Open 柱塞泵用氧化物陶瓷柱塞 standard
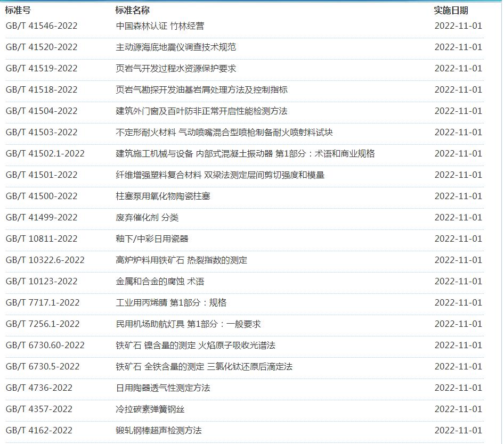The image size is (504, 444). [163, 196]
